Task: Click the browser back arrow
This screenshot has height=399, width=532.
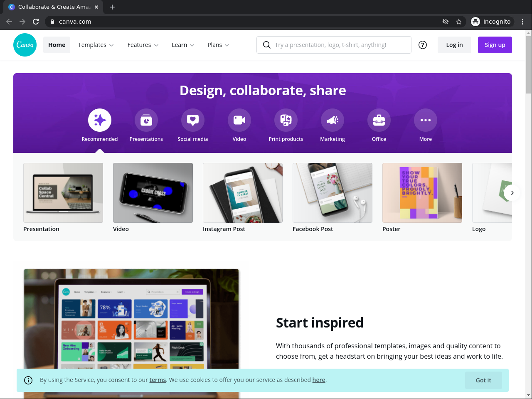Action: tap(9, 22)
